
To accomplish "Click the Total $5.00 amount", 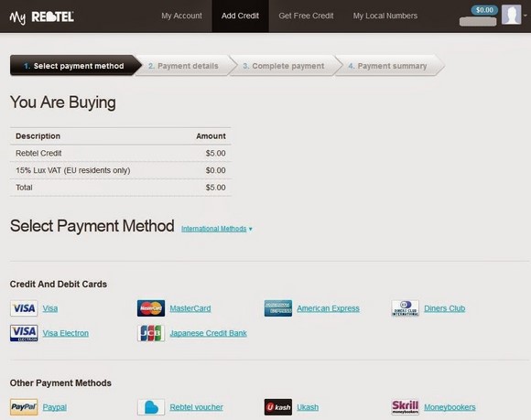I will point(215,188).
